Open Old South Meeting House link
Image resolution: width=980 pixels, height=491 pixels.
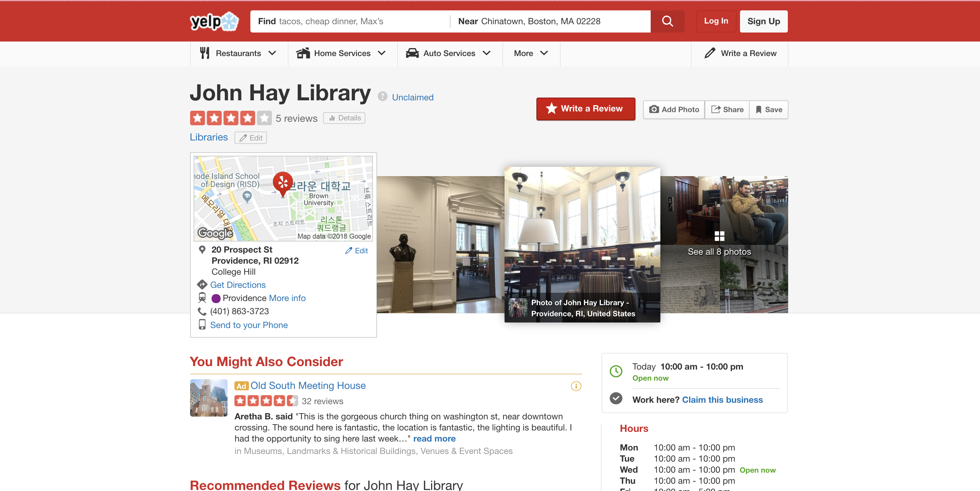pos(308,385)
